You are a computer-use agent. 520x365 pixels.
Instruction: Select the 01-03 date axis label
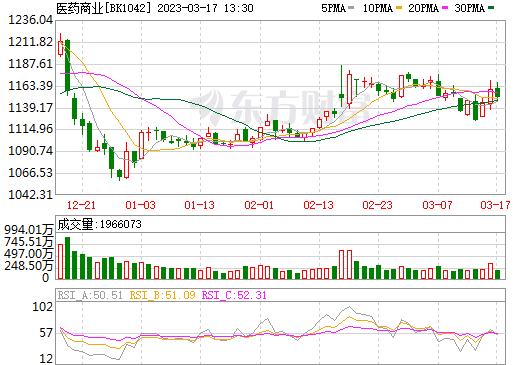coord(140,205)
